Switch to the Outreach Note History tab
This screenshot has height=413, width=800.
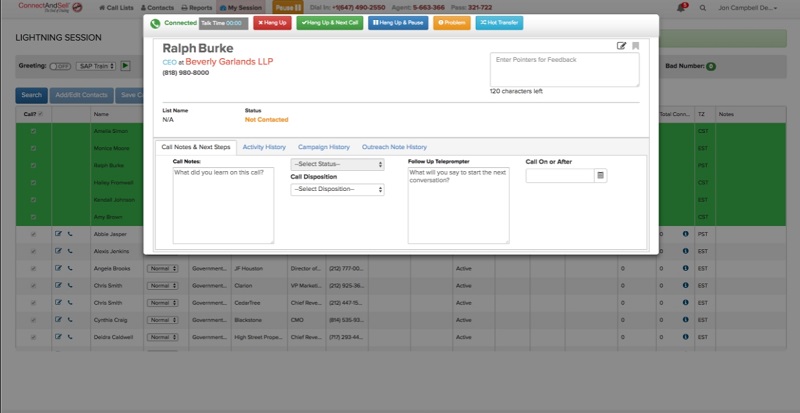[394, 147]
